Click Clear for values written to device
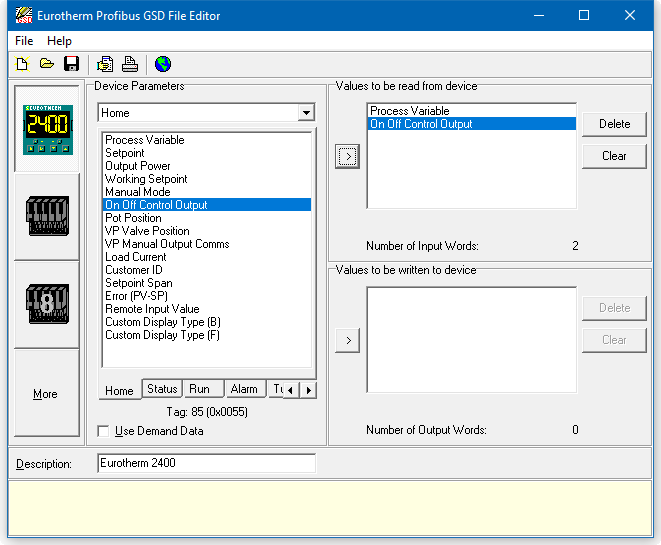 click(614, 340)
